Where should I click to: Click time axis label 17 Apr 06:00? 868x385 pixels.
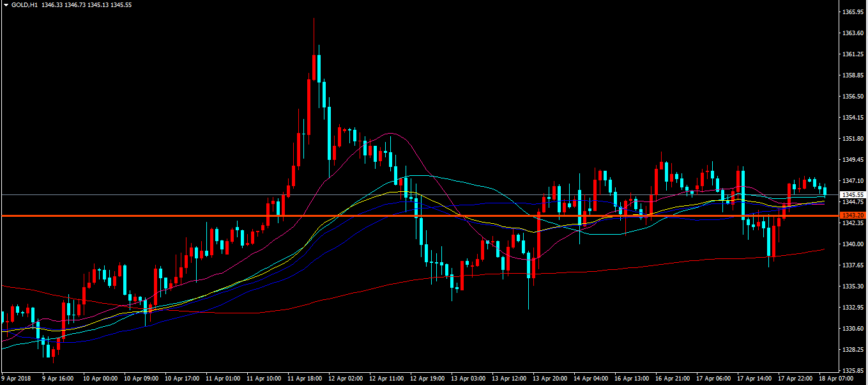pos(715,379)
